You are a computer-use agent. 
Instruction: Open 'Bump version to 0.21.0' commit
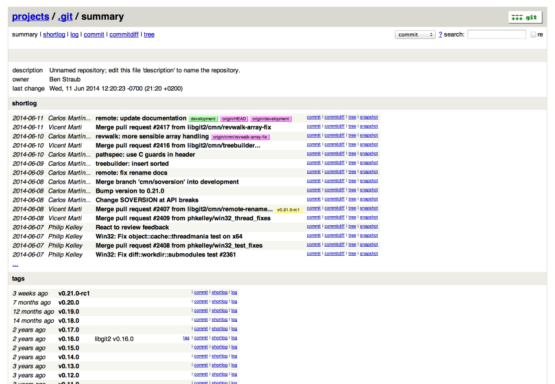(130, 191)
